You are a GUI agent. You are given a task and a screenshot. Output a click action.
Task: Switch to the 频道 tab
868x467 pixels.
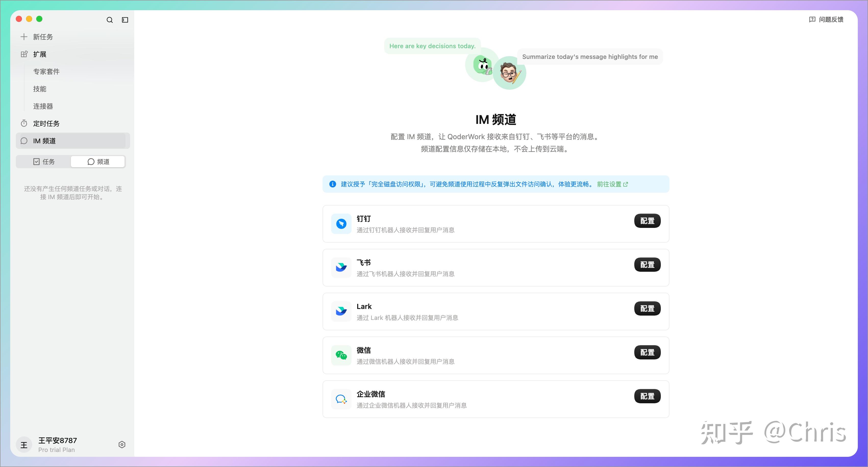pyautogui.click(x=98, y=162)
